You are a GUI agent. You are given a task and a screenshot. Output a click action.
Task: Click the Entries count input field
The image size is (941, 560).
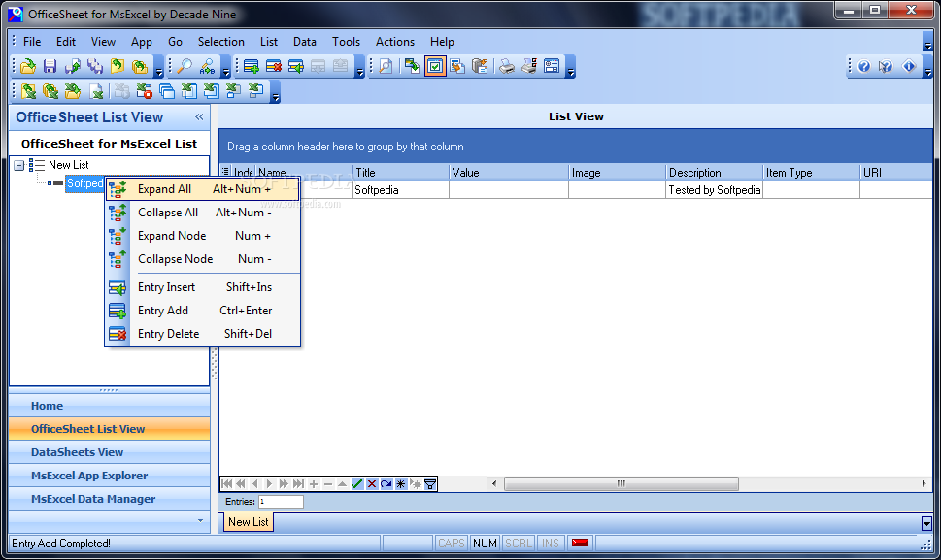[281, 501]
